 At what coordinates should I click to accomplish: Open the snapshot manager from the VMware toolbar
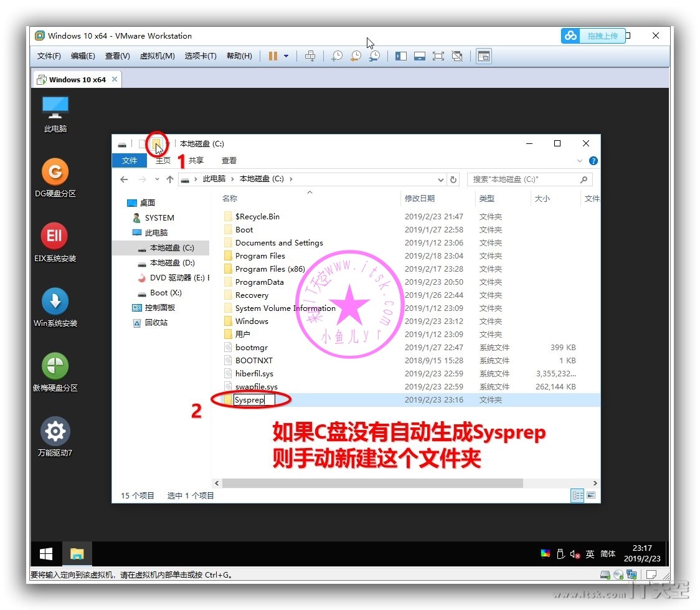point(374,56)
